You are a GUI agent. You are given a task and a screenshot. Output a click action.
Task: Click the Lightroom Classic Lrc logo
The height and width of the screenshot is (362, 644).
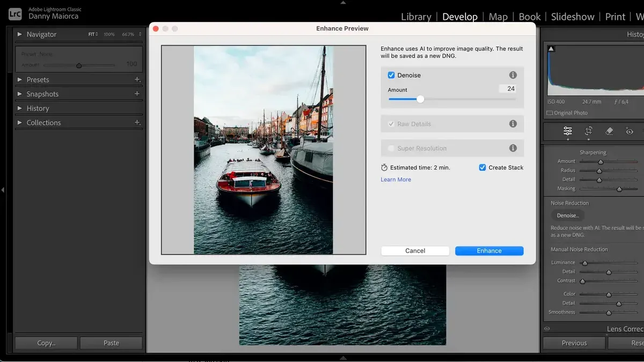15,13
